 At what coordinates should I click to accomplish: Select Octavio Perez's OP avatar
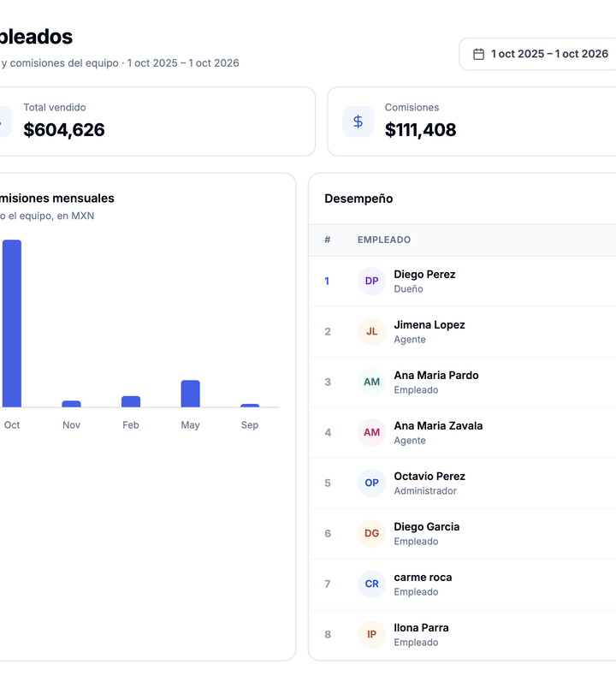click(x=371, y=483)
